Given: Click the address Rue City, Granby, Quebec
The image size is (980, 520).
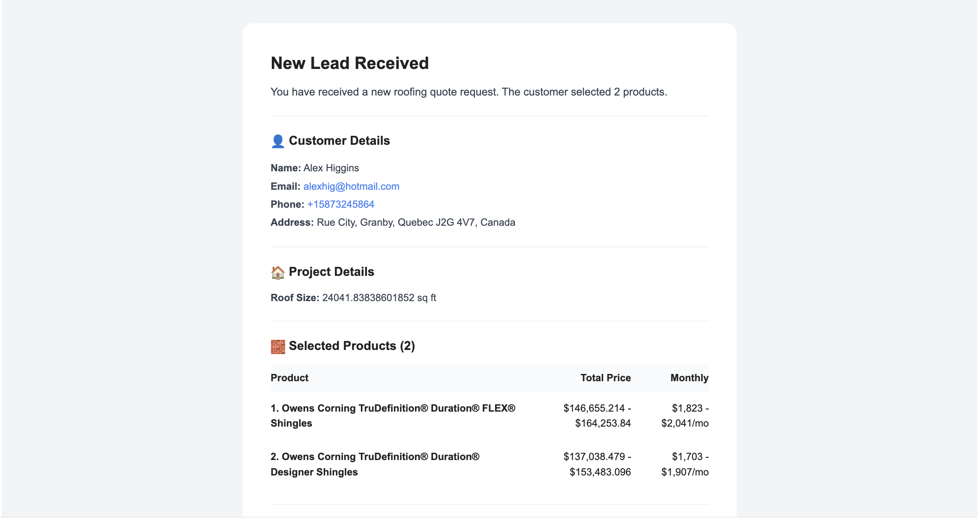Looking at the screenshot, I should (416, 222).
